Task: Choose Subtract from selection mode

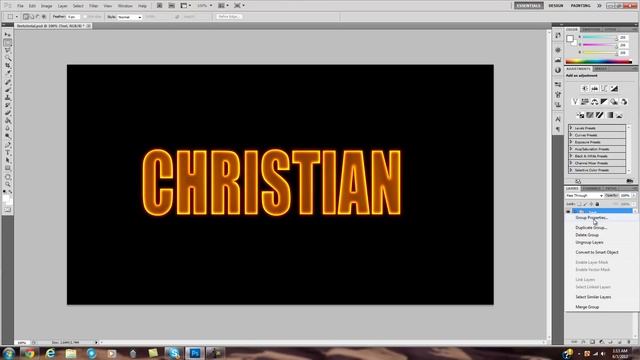Action: (38, 17)
